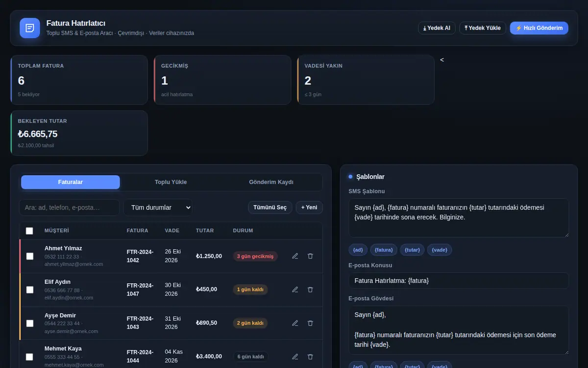Select the Ahmet Yılmaz row checkbox

pos(30,256)
